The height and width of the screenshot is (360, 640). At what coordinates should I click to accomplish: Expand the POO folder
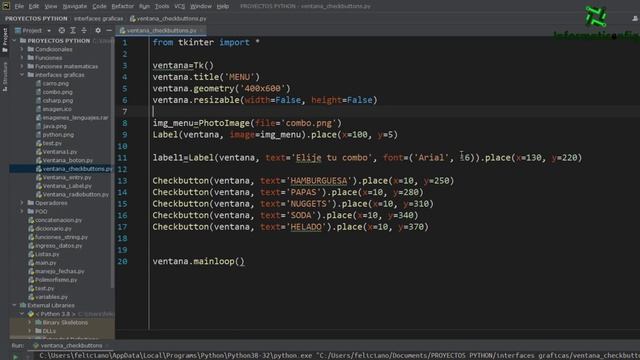coord(22,211)
